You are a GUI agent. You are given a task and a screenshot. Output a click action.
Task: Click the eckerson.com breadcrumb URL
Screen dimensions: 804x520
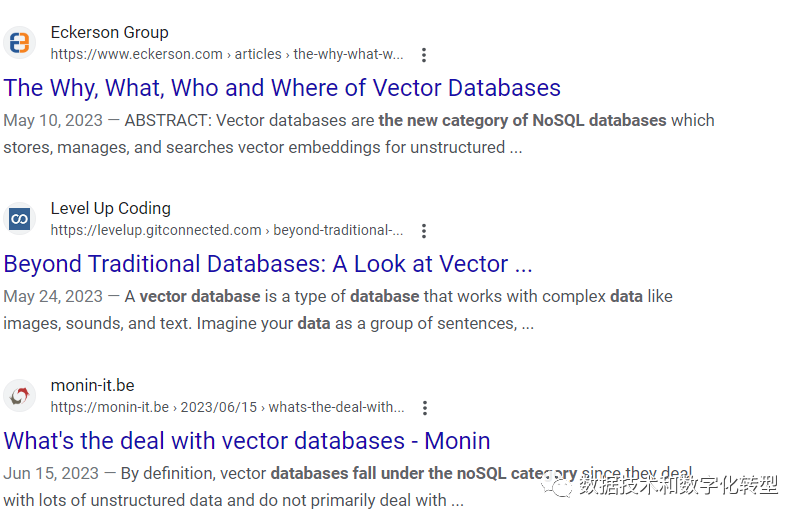(227, 54)
